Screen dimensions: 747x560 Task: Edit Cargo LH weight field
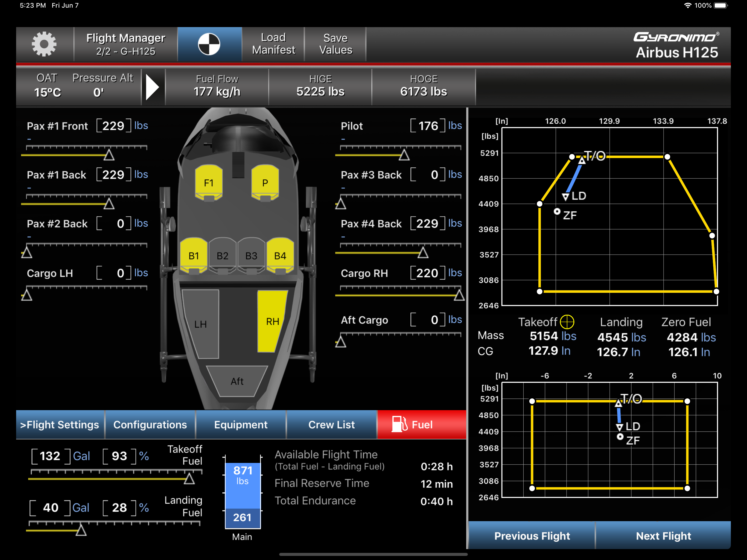click(x=114, y=273)
